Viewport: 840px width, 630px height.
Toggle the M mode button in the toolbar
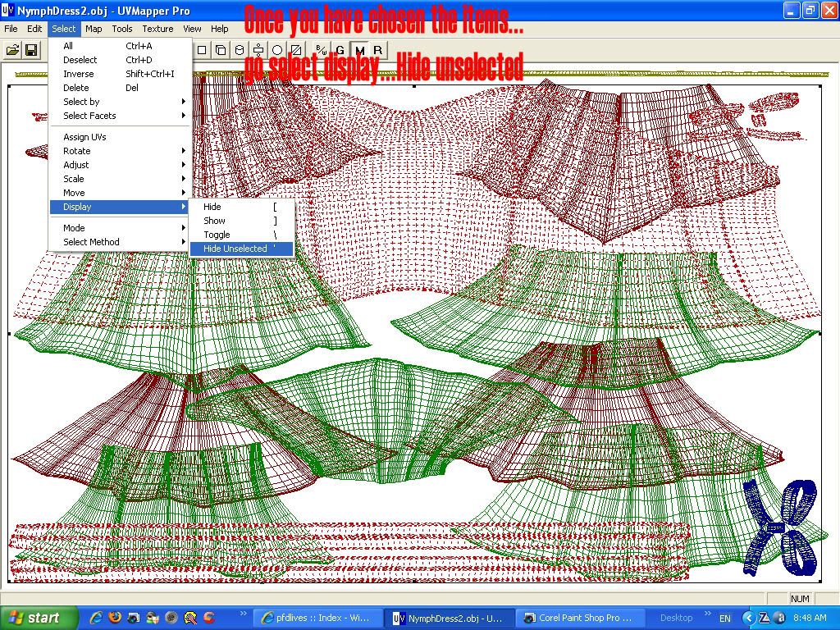point(359,51)
